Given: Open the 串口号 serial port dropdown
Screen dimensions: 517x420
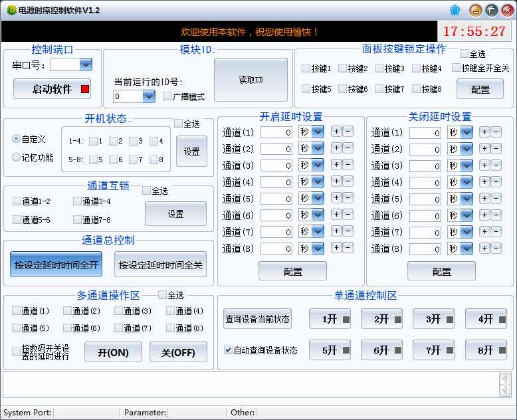Looking at the screenshot, I should click(x=85, y=64).
